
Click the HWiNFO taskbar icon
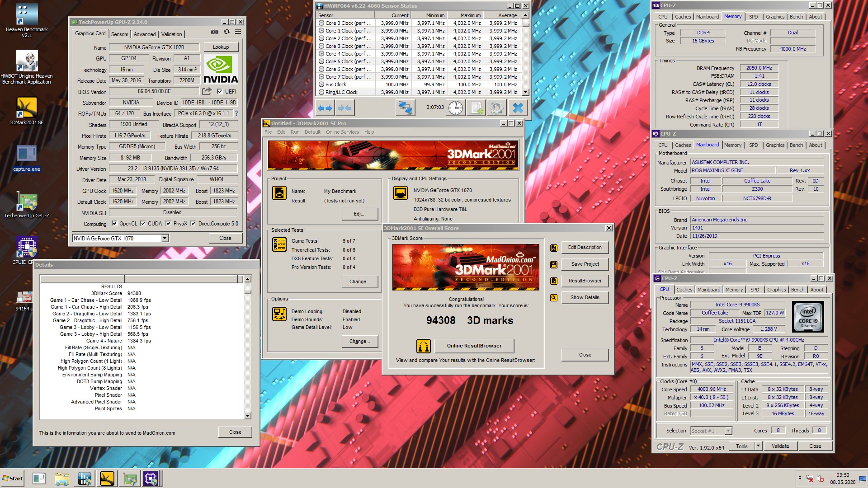[85, 479]
